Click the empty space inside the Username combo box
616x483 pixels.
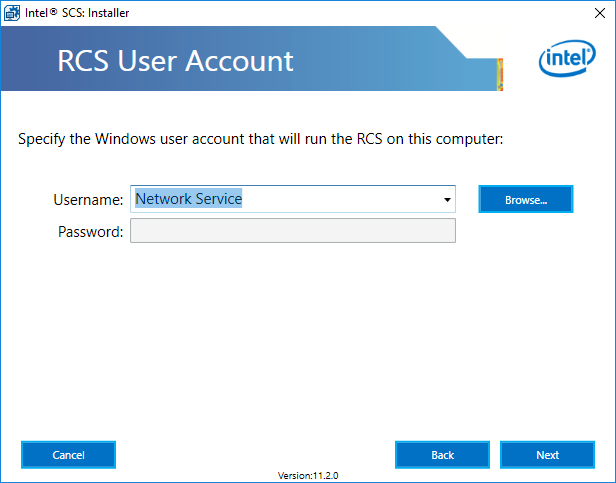340,199
